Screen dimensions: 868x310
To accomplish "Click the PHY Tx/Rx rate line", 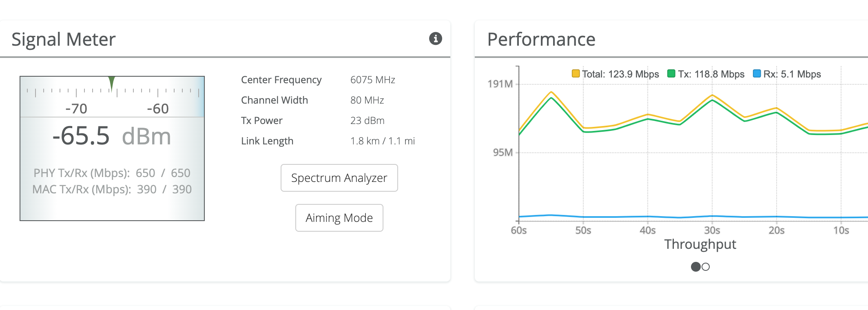I will (x=112, y=173).
